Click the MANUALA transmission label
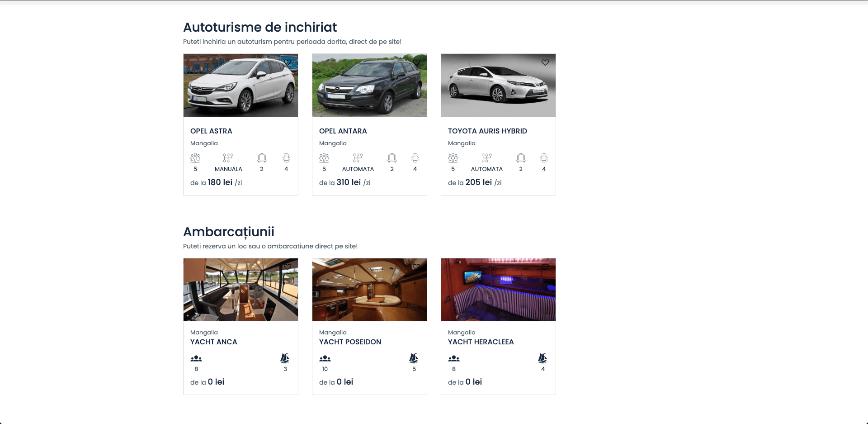868x424 pixels. [228, 169]
